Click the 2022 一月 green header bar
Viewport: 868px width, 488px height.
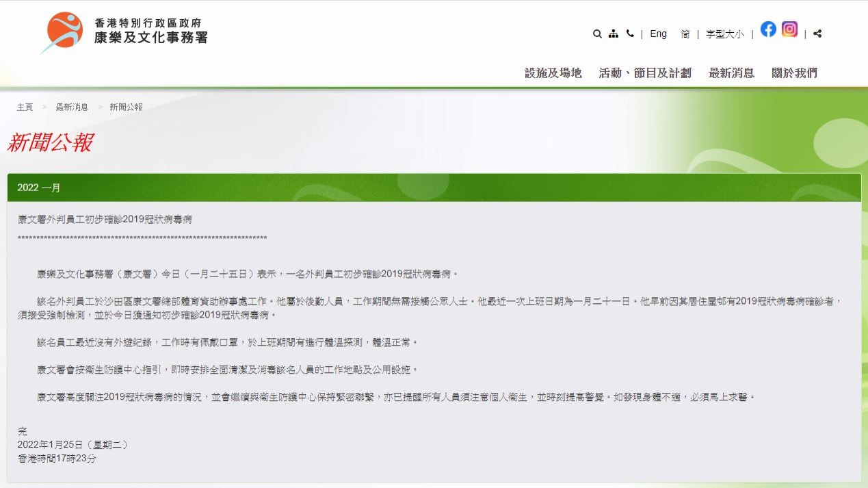point(434,188)
